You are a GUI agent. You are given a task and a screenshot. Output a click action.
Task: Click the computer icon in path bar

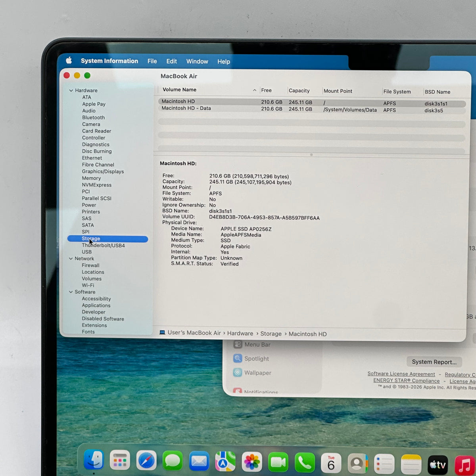point(162,332)
